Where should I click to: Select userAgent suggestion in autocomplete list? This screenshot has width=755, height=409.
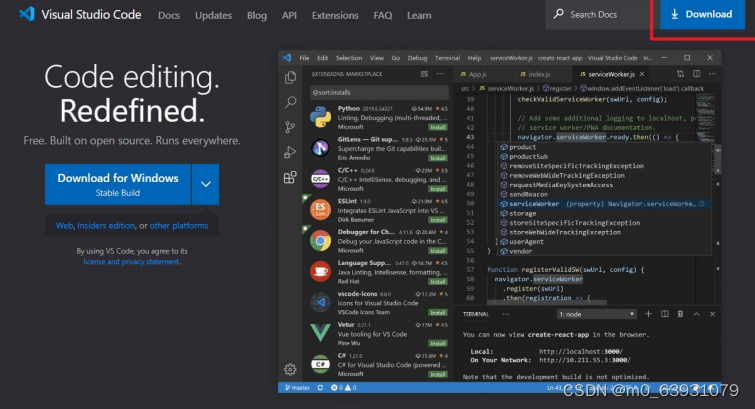604,242
